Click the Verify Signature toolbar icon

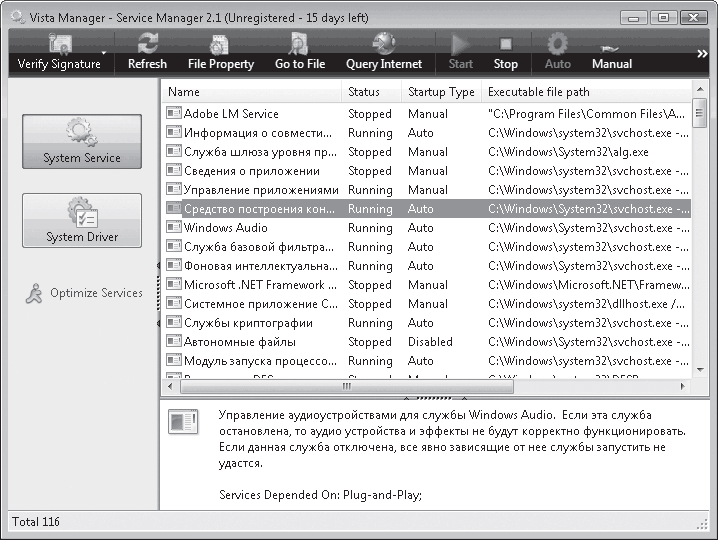coord(60,44)
